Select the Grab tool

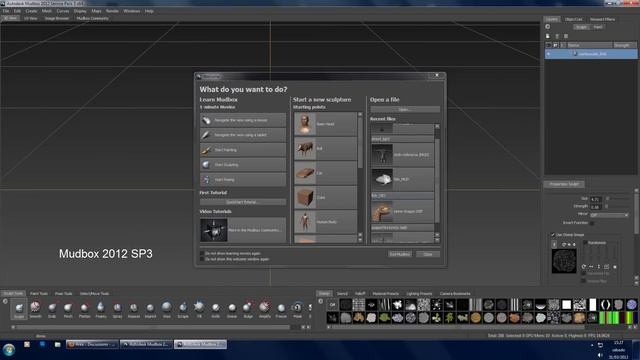click(x=52, y=309)
